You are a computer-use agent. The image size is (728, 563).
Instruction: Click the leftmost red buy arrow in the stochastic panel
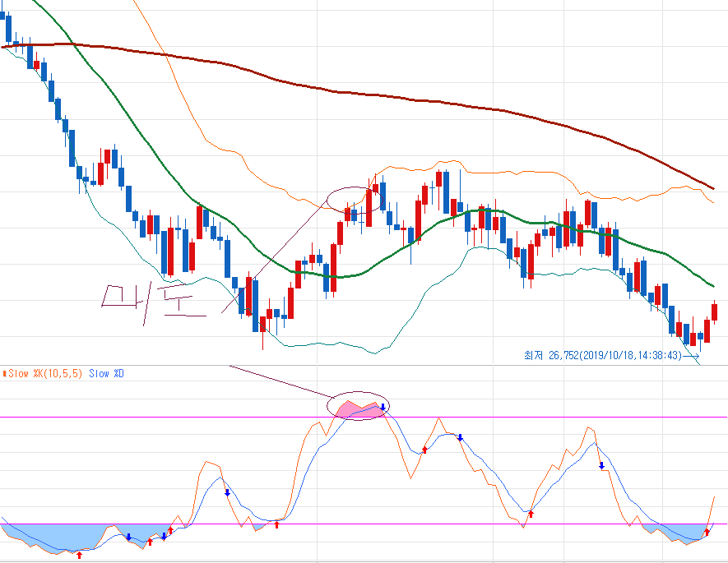coord(79,555)
